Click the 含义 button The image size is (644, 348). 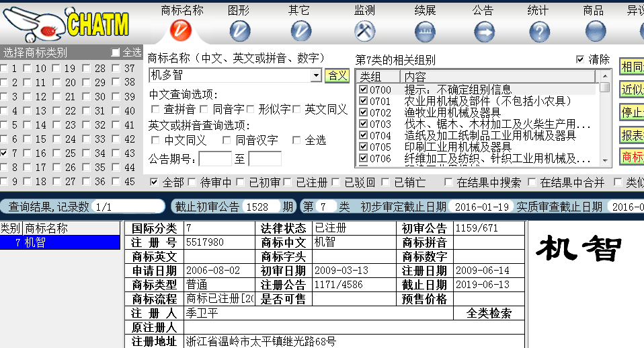click(337, 75)
